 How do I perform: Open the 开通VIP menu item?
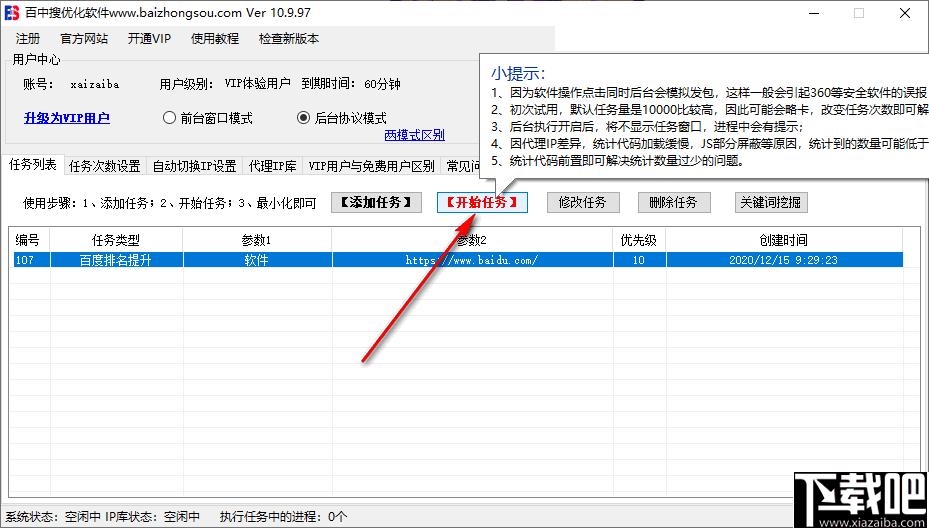coord(149,39)
